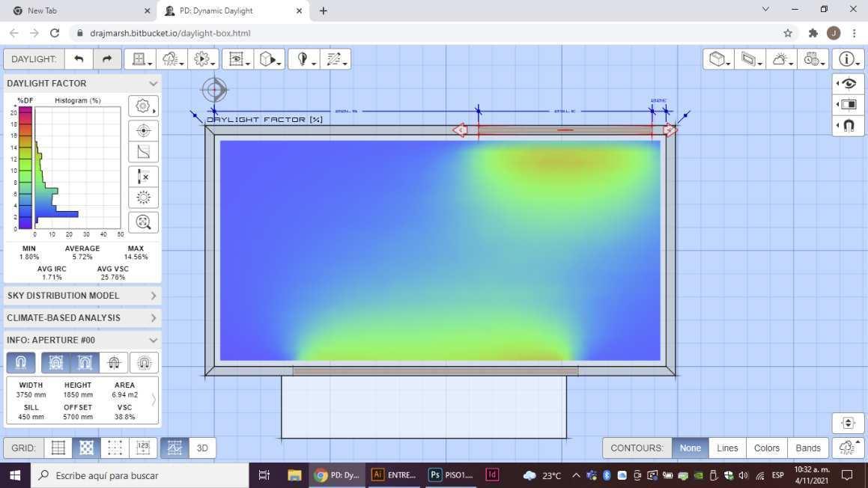Open the window frame shape dropdown

click(x=750, y=59)
